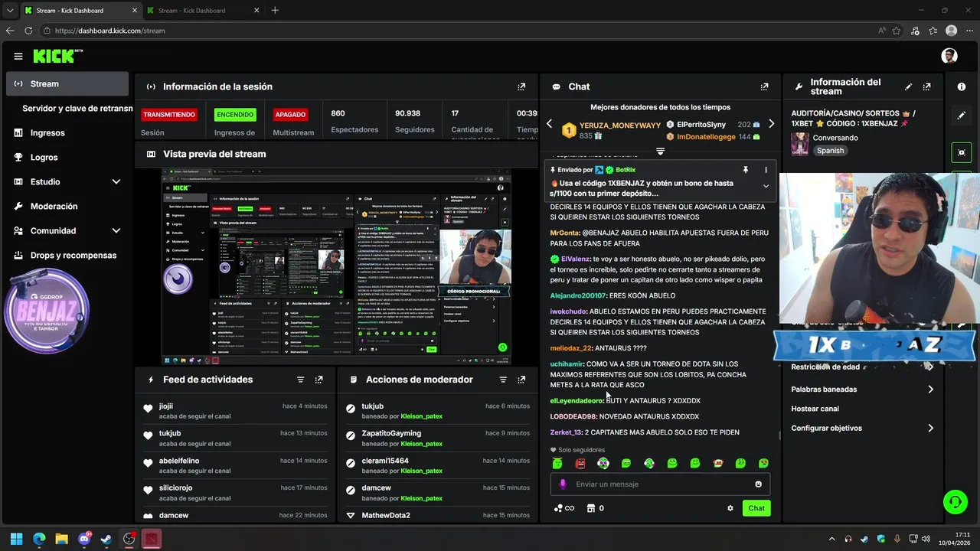Click the shop icon with 0 count
Image resolution: width=980 pixels, height=551 pixels.
596,508
